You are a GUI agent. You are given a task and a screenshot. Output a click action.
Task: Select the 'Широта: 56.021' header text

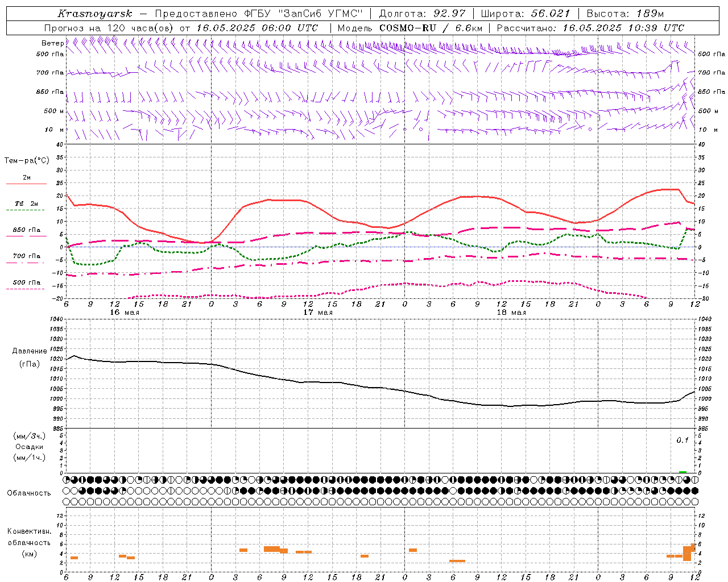pos(525,14)
